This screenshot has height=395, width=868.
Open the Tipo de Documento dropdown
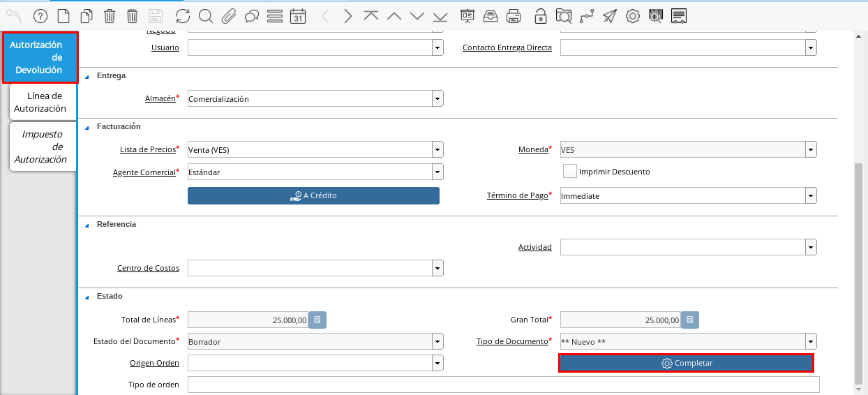pyautogui.click(x=811, y=342)
